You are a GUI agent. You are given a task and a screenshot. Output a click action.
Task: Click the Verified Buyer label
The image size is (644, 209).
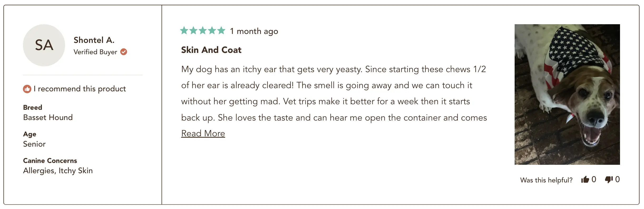pos(95,52)
